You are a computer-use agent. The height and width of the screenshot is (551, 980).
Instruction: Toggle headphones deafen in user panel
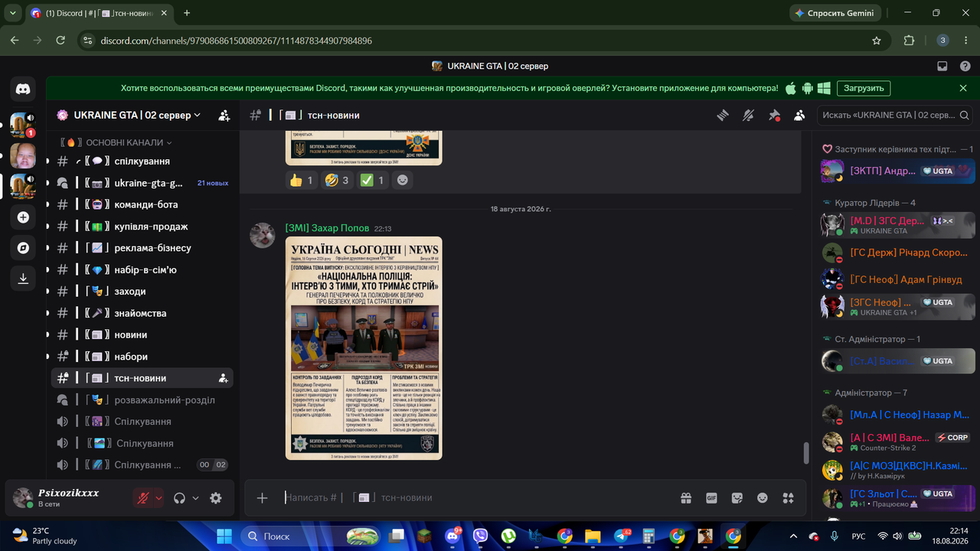coord(180,498)
